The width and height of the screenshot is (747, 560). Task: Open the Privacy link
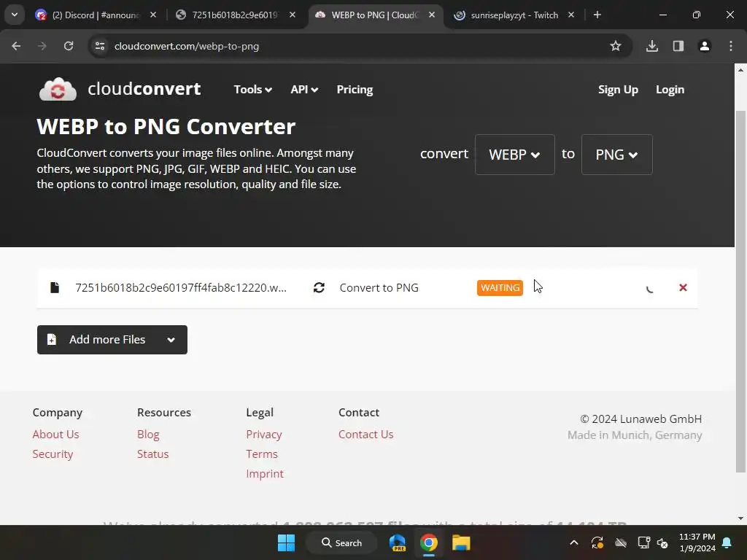pyautogui.click(x=264, y=435)
